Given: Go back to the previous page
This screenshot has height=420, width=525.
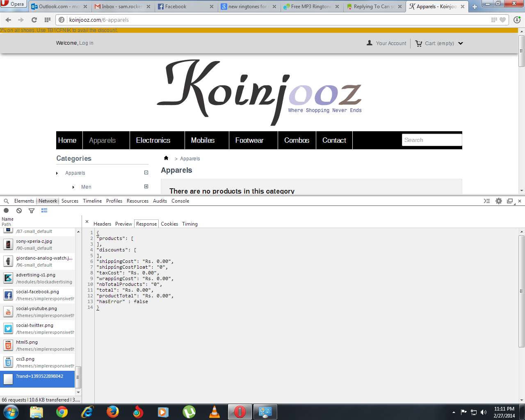Looking at the screenshot, I should [x=8, y=20].
